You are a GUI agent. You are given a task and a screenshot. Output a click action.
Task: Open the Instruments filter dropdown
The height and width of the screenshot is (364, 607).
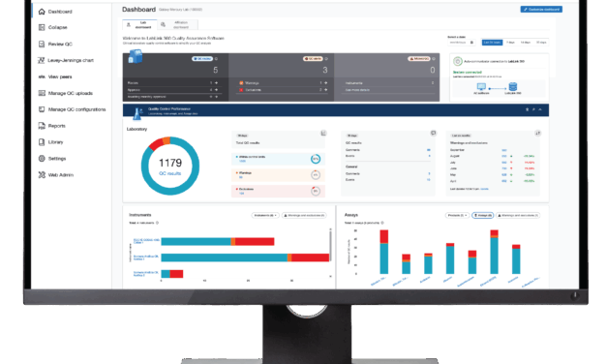[265, 215]
